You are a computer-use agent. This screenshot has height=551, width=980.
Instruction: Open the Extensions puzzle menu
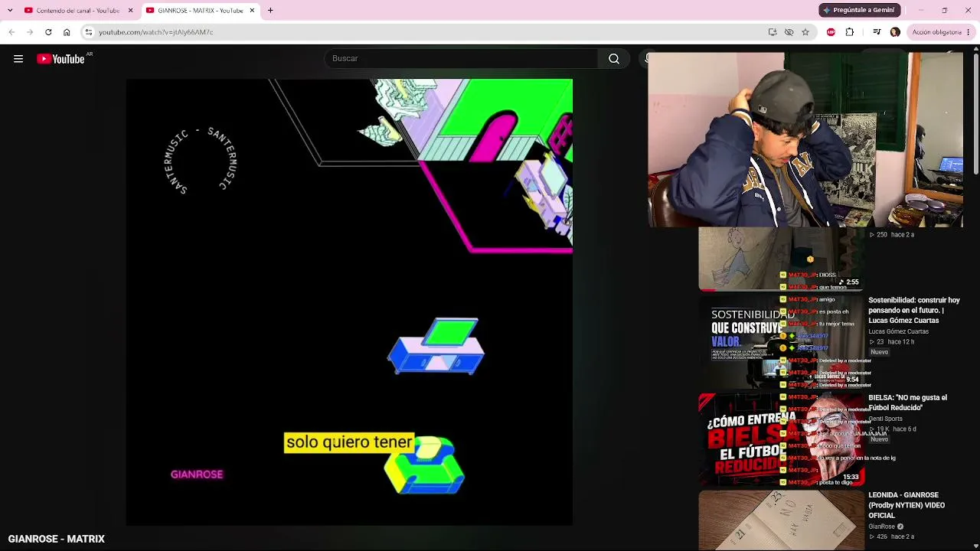pyautogui.click(x=850, y=32)
